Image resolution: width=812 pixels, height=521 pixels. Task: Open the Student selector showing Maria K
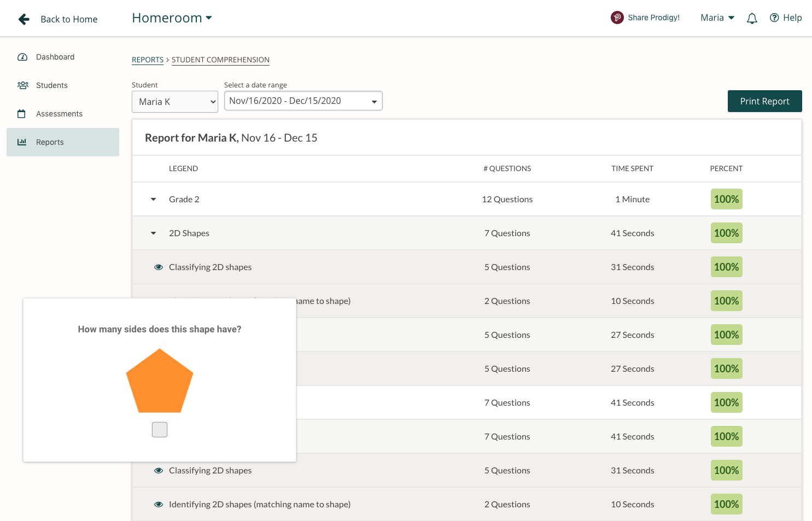174,102
